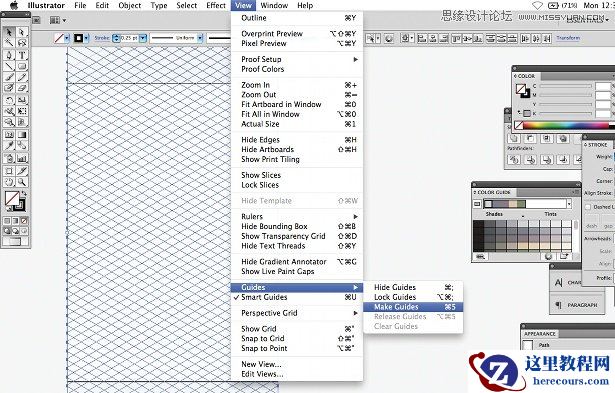This screenshot has height=393, width=615.
Task: Choose Fit Artboard in Window
Action: click(297, 104)
